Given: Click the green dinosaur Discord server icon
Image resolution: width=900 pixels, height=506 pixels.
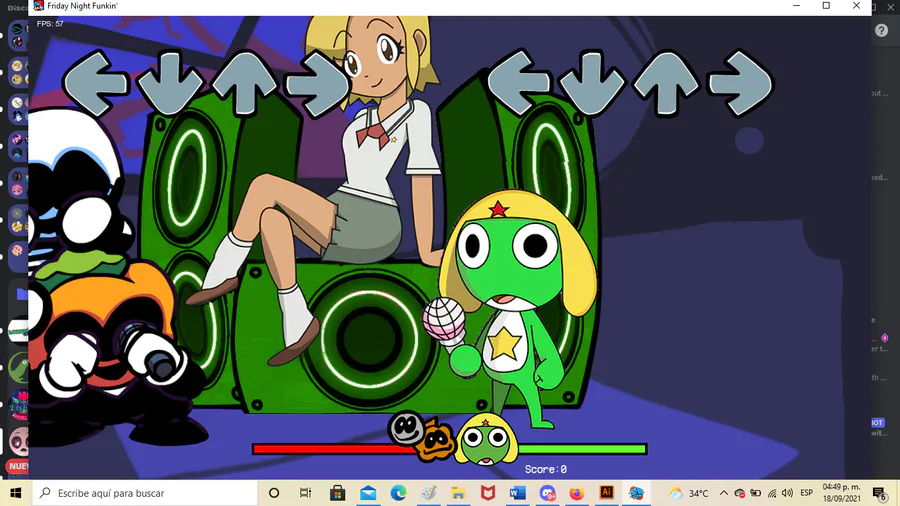Looking at the screenshot, I should click(x=19, y=368).
